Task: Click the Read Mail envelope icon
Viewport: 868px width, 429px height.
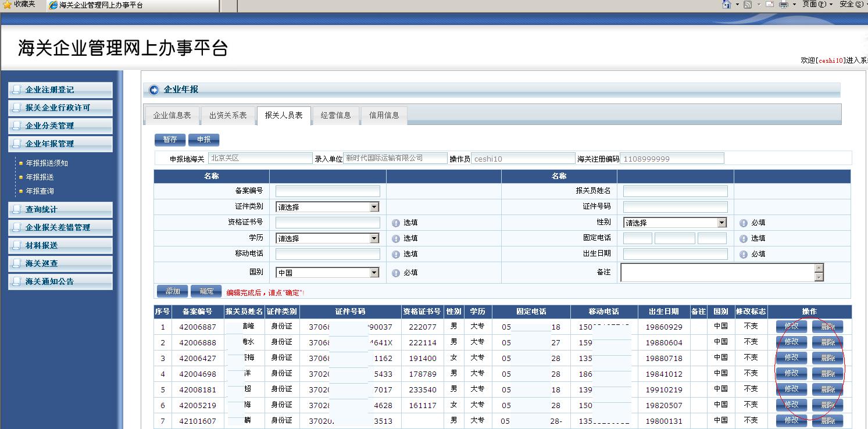Action: (x=769, y=5)
